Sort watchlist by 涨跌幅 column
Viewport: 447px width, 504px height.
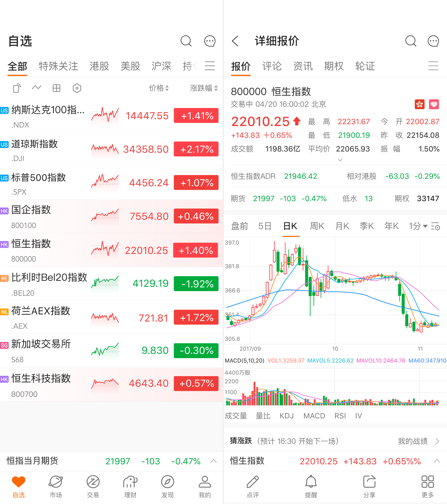[204, 88]
